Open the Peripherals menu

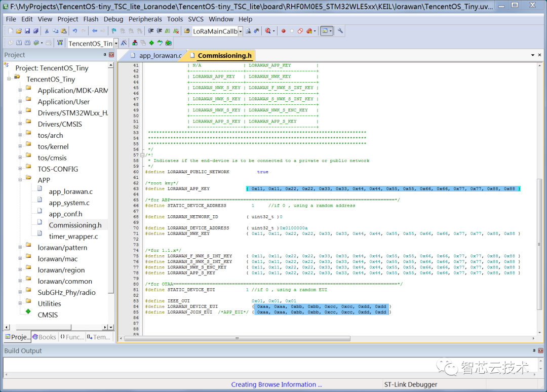point(145,19)
